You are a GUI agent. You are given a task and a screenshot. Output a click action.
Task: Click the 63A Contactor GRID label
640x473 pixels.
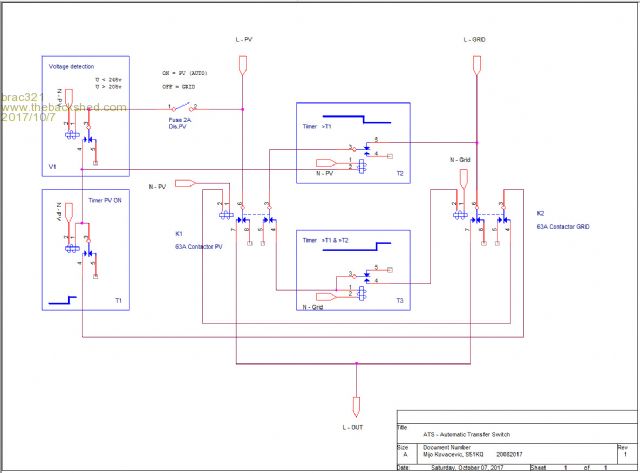563,227
